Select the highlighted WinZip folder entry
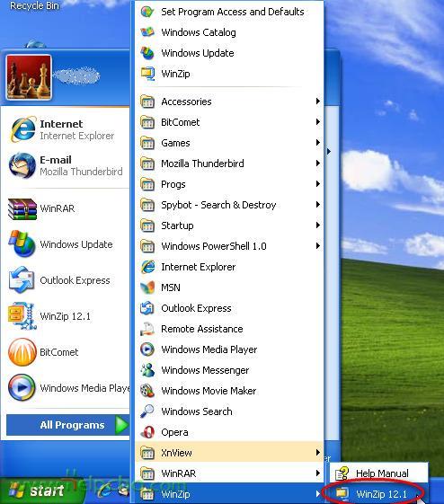Viewport: 444px width, 504px height. coord(229,493)
